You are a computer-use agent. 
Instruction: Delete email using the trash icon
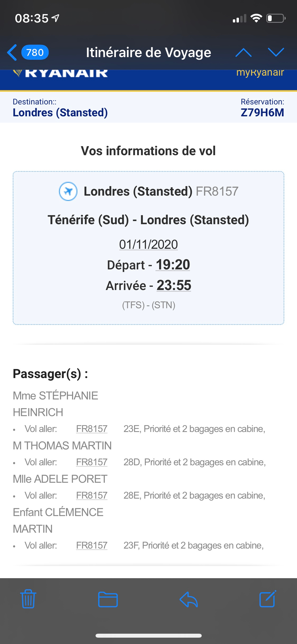click(x=28, y=599)
